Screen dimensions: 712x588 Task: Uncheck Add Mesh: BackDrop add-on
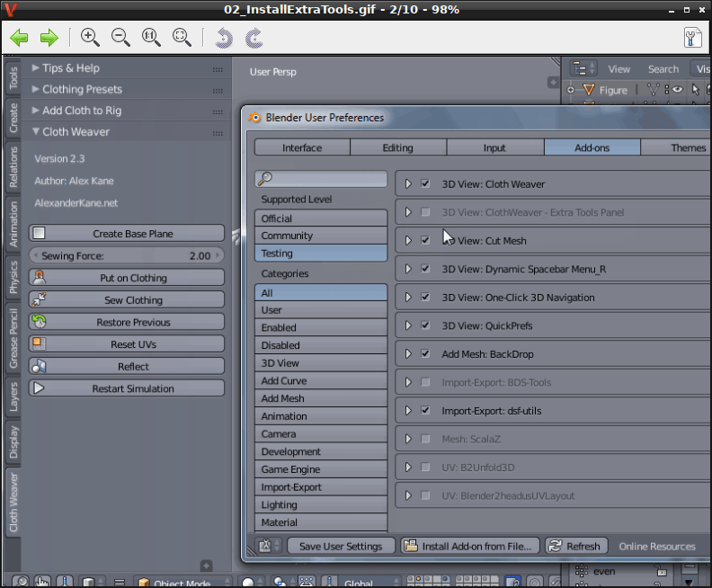tap(425, 353)
